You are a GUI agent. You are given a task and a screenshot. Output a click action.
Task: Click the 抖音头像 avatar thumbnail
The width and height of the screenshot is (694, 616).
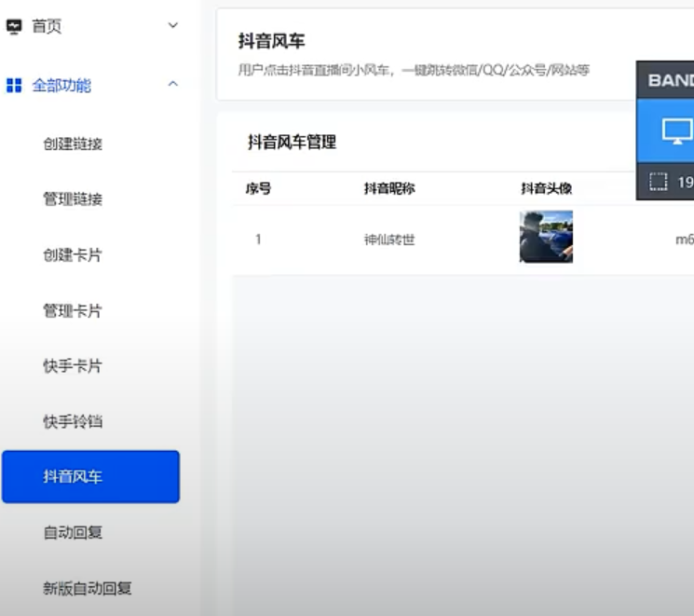click(546, 237)
